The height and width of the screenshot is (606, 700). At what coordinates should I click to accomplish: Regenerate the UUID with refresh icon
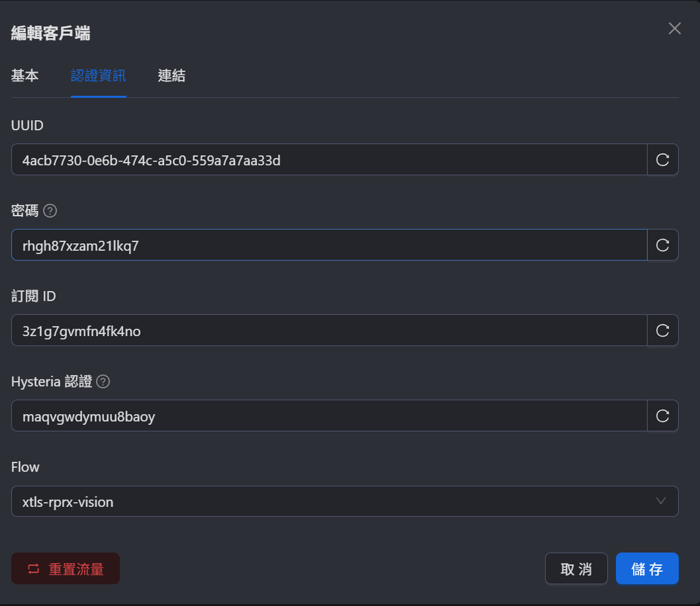point(662,160)
